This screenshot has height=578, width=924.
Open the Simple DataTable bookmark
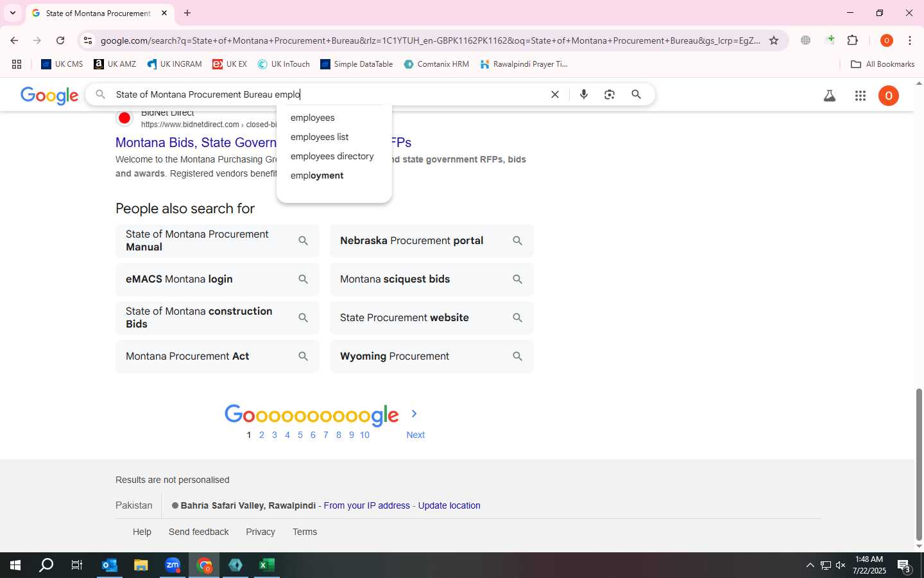coord(357,64)
